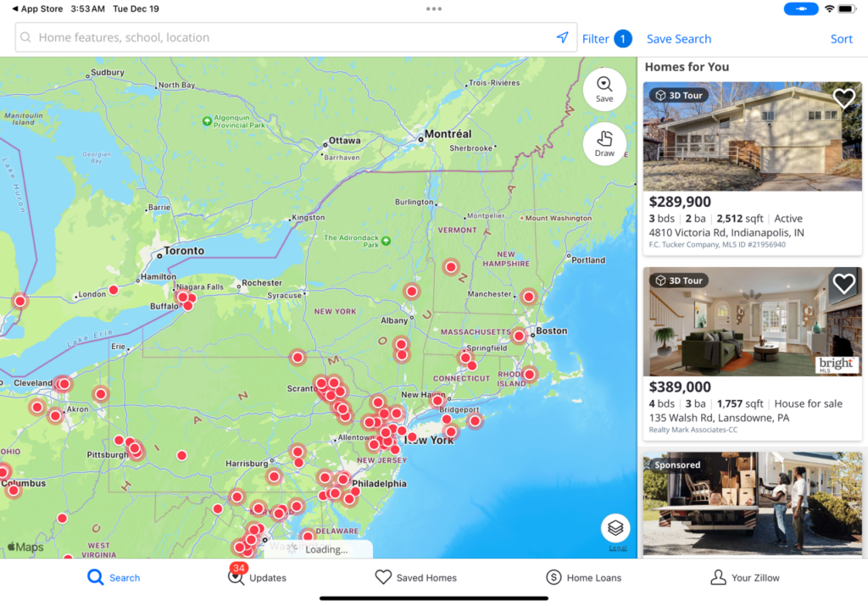Go to Saved Homes tab
868x606 pixels.
tap(415, 578)
